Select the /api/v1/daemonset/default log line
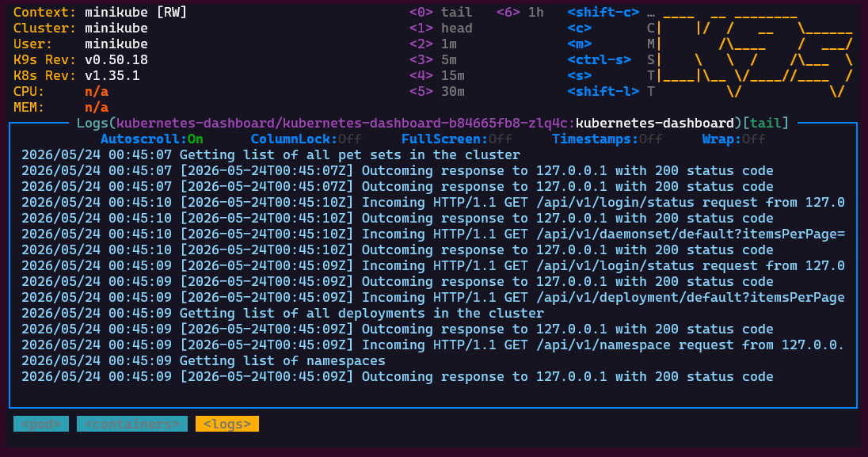The image size is (868, 457). click(433, 234)
